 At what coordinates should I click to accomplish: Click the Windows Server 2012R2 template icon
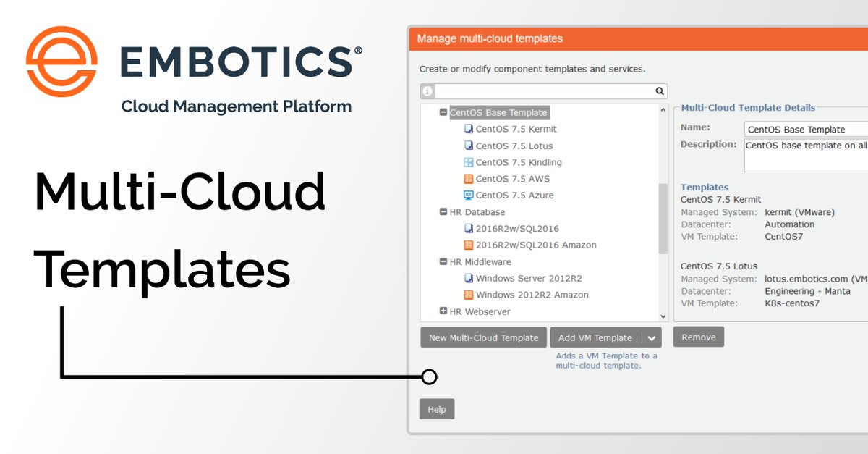[468, 279]
